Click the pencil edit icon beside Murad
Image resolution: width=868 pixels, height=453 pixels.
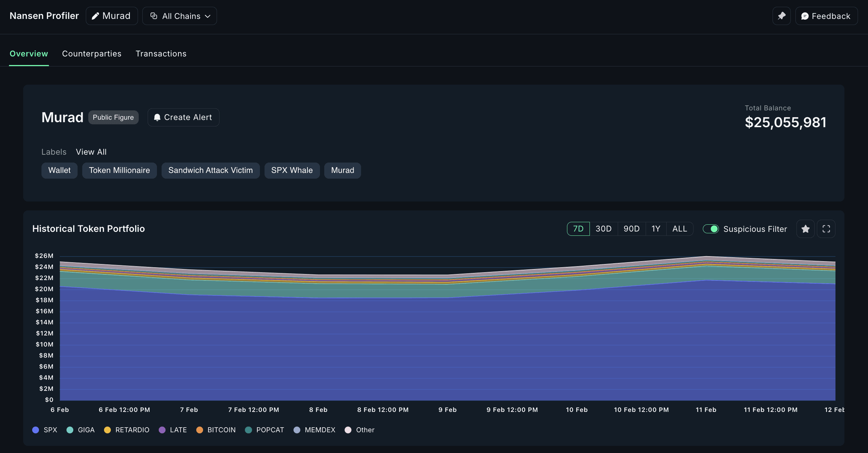tap(95, 16)
